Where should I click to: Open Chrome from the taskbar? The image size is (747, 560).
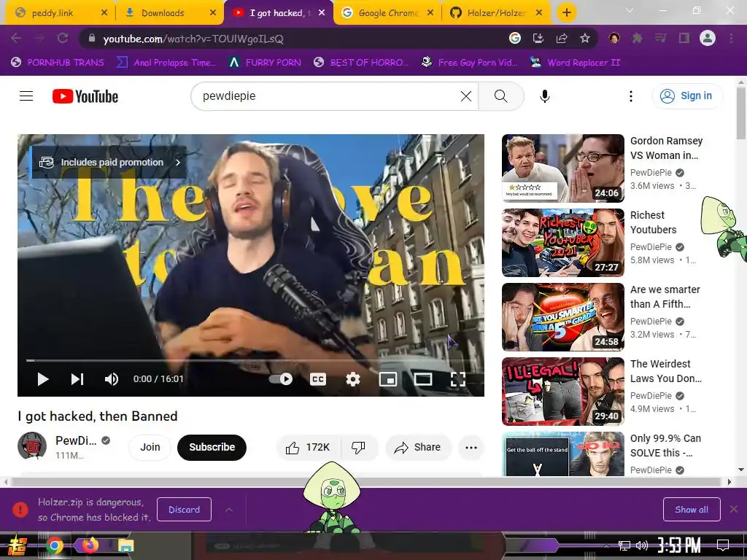pos(54,545)
